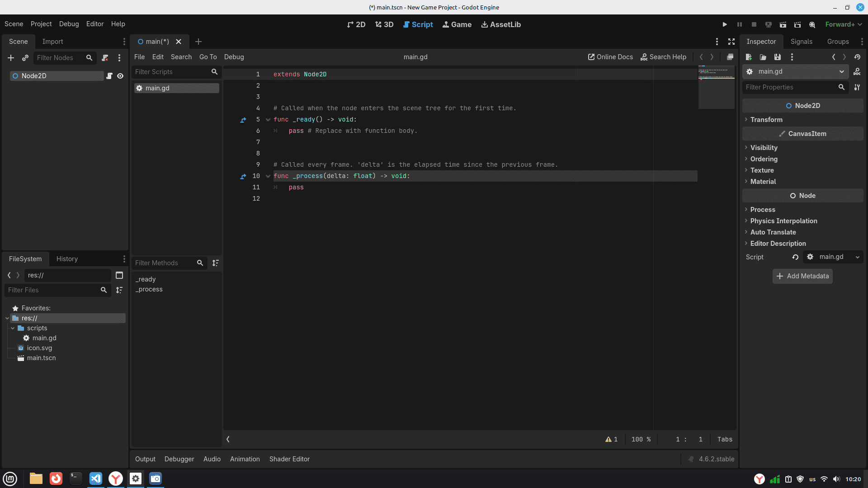Viewport: 868px width, 488px height.
Task: Fold the _process function
Action: (268, 176)
